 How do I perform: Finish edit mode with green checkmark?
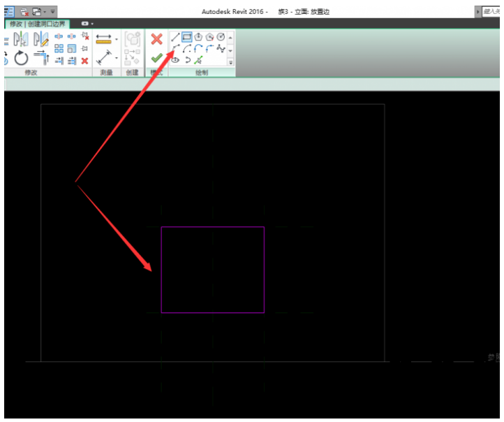(x=156, y=58)
